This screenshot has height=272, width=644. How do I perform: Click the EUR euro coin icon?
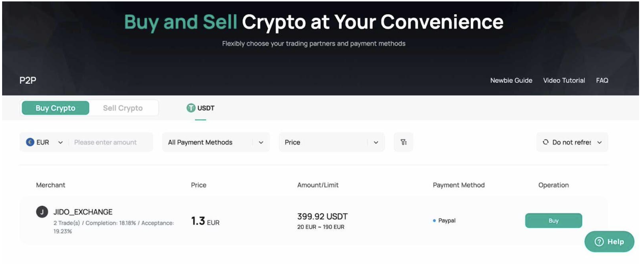tap(30, 142)
